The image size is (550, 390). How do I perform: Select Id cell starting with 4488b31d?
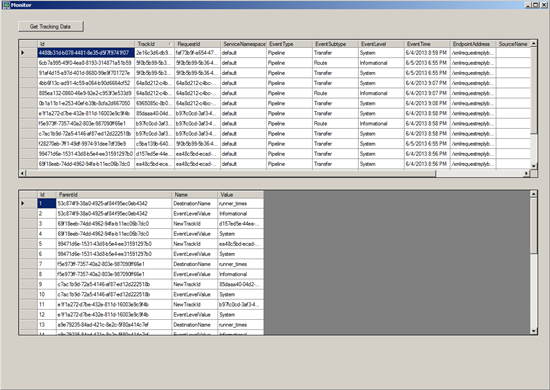[x=86, y=53]
